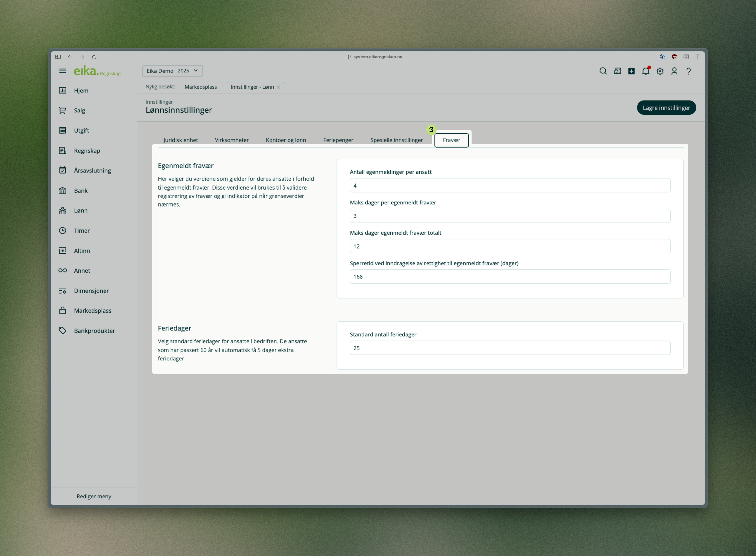Click the plus add-new icon

pos(631,71)
